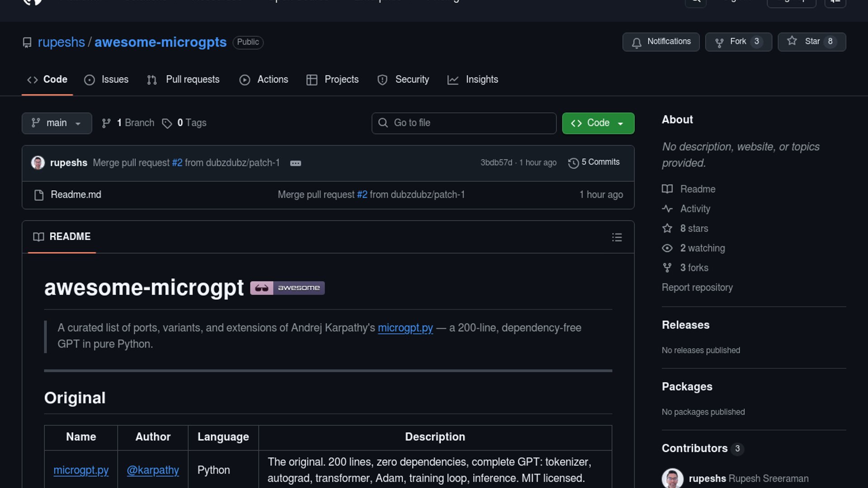Click the Go to file search field
Viewport: 868px width, 488px height.
click(463, 123)
